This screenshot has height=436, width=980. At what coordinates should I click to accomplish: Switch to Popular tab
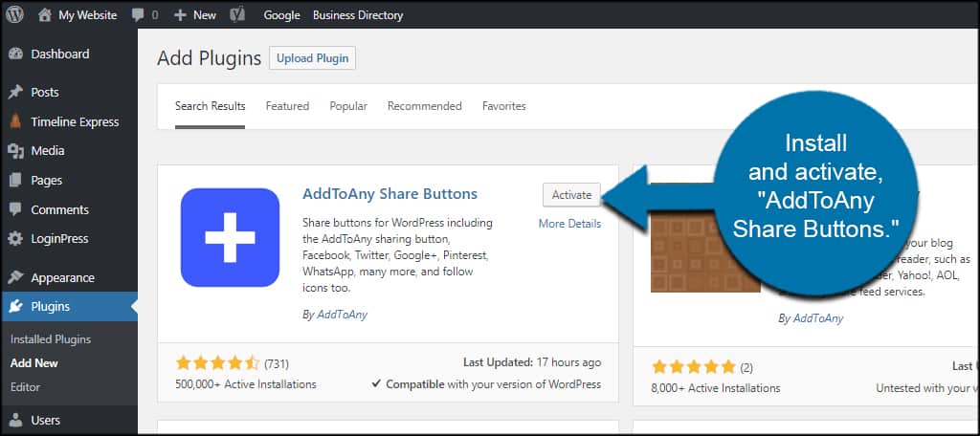coord(348,106)
